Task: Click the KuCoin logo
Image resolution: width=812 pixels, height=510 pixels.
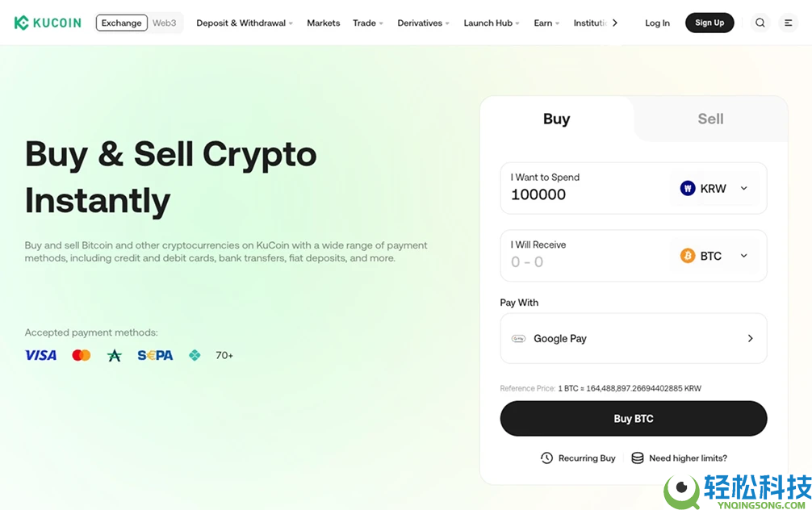Action: (x=48, y=23)
